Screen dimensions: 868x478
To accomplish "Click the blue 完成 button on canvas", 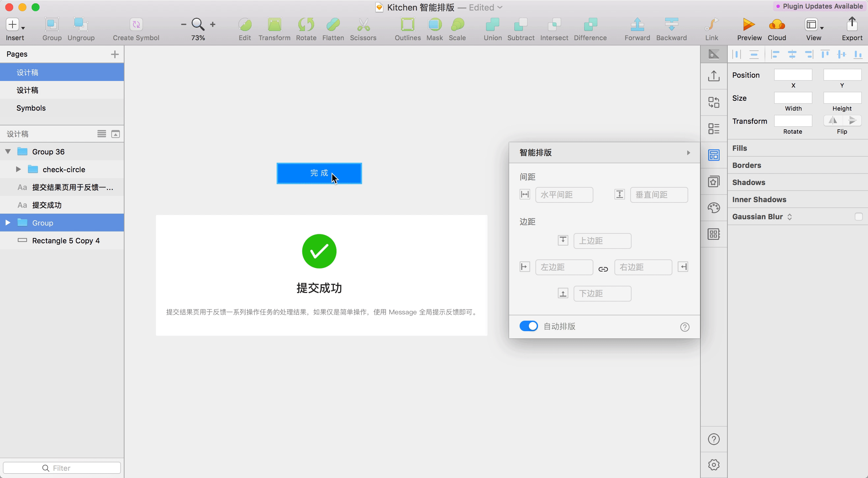I will [319, 173].
